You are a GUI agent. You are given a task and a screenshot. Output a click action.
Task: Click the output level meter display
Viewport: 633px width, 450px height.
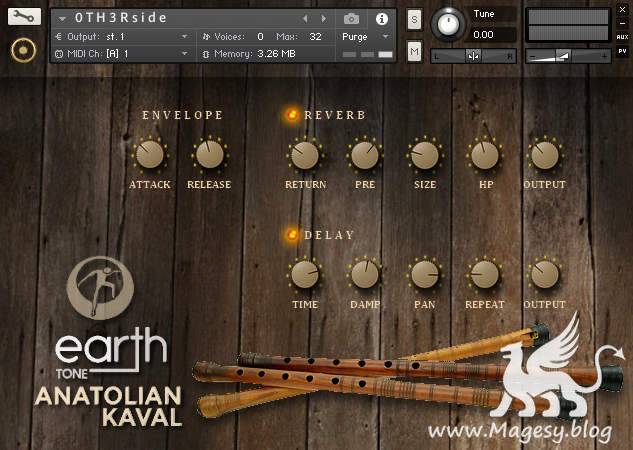tap(568, 25)
